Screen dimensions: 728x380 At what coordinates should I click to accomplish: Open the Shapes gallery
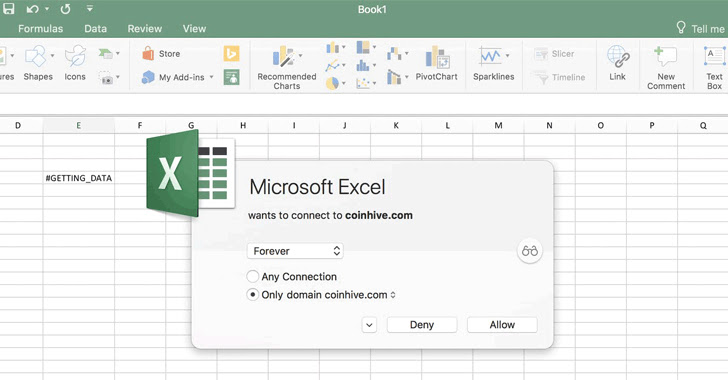tap(38, 63)
